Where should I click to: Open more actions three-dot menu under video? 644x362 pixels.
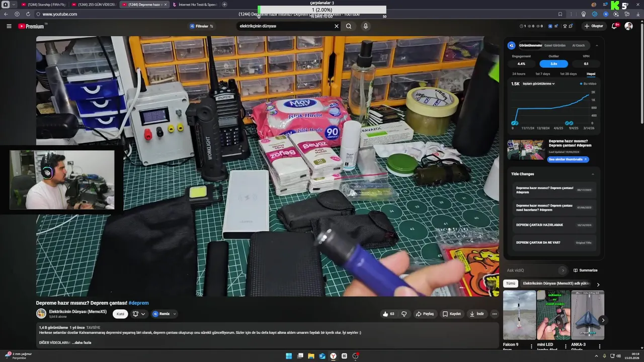494,314
